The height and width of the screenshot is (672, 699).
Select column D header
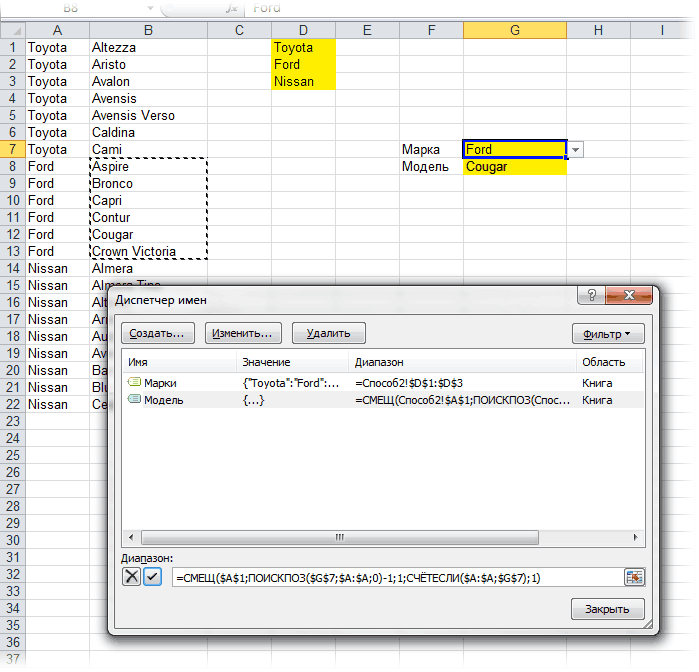[x=303, y=30]
